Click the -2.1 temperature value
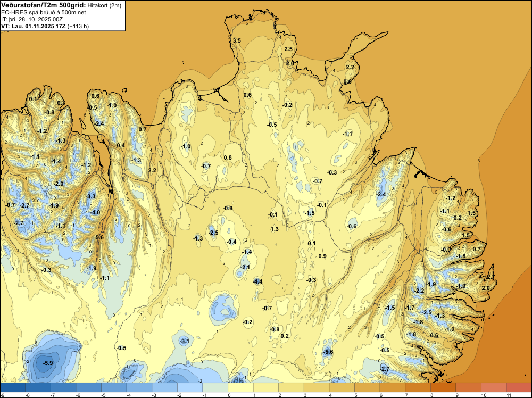The width and height of the screenshot is (532, 398). (x=245, y=267)
